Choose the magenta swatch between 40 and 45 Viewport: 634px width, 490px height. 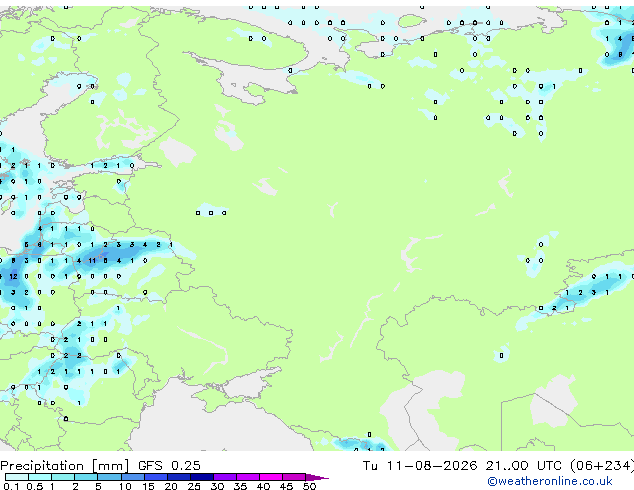(271, 477)
